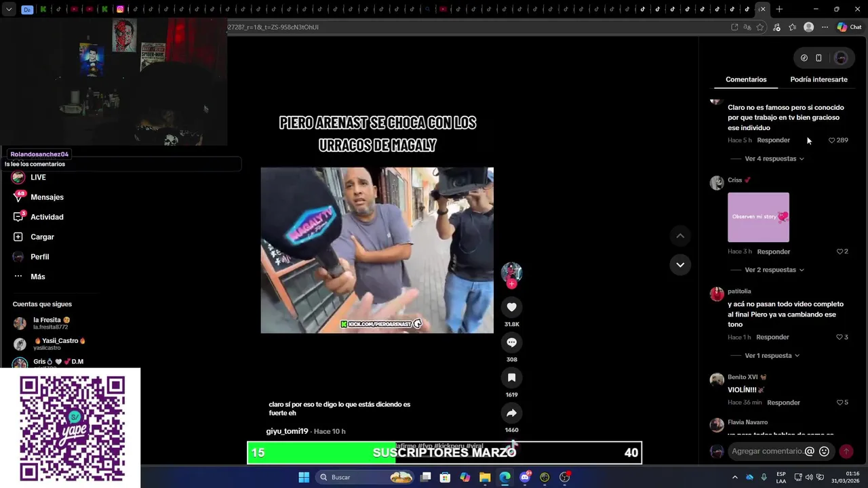Share video using arrow icon

(511, 413)
